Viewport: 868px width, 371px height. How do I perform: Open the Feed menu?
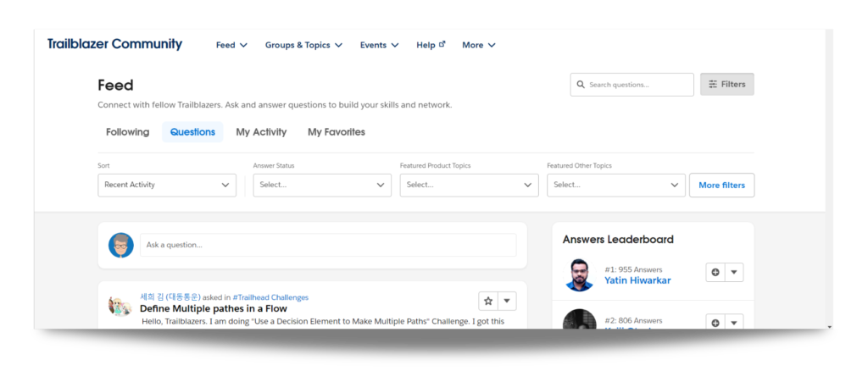point(231,46)
